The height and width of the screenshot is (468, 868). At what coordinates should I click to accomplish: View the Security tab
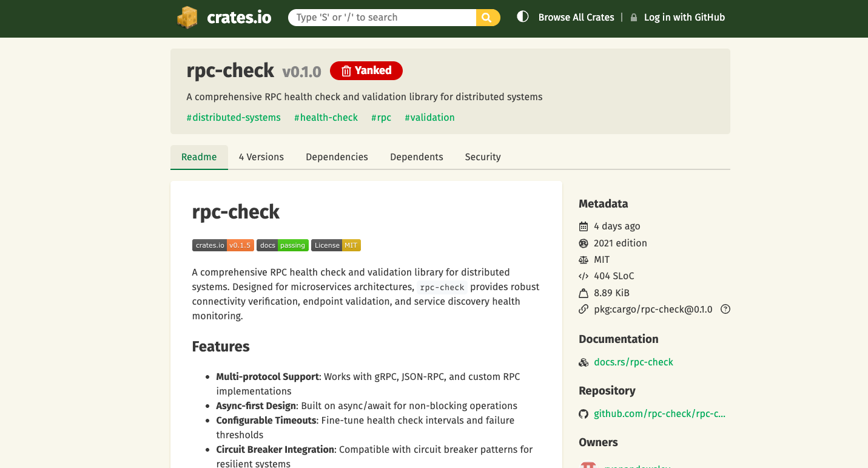tap(482, 157)
